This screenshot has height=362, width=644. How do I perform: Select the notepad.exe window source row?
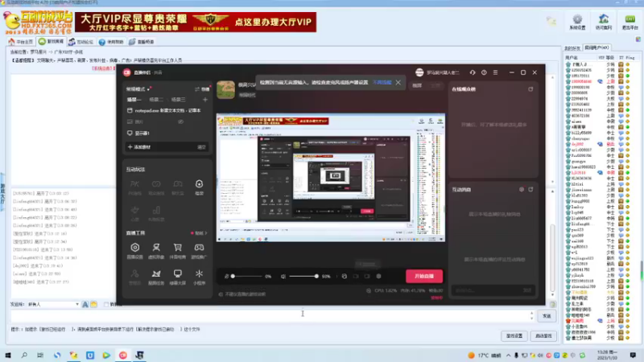pos(167,110)
